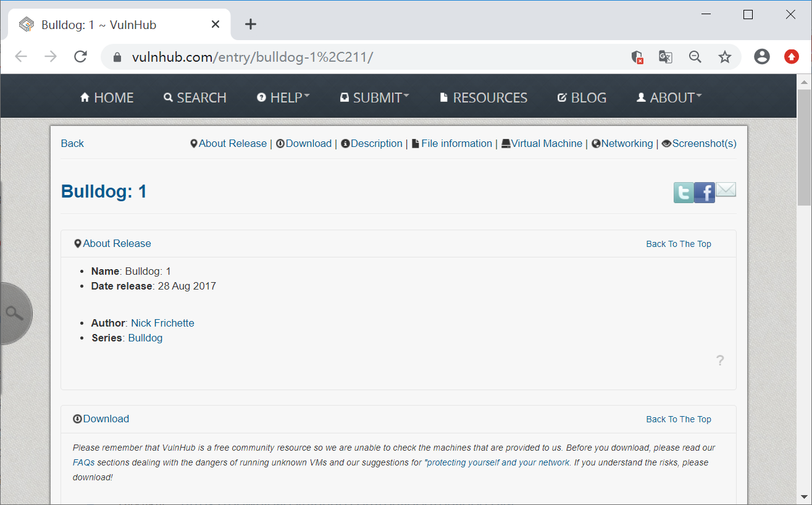Back To The Top in Download panel

click(x=679, y=419)
